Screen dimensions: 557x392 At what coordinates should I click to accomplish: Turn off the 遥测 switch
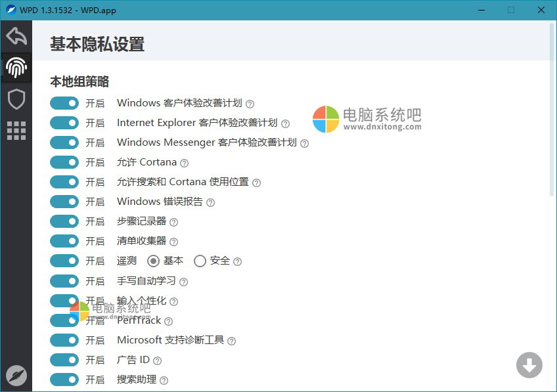click(64, 261)
